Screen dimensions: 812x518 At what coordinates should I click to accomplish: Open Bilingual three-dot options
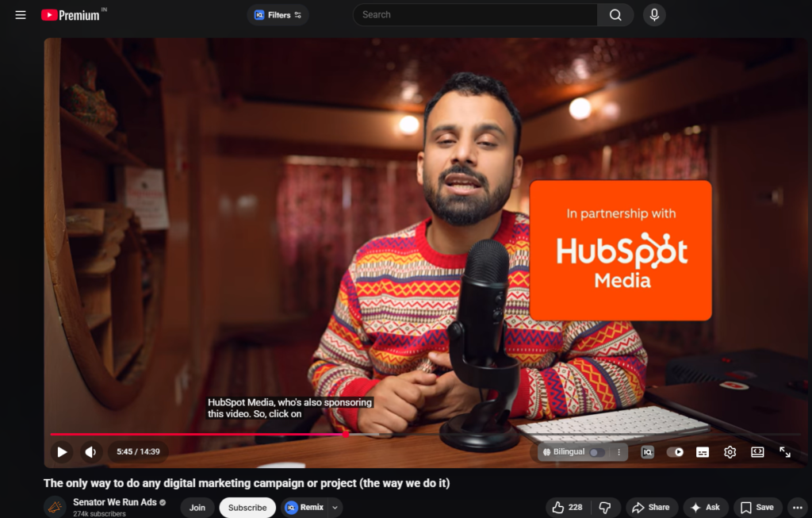(x=619, y=452)
